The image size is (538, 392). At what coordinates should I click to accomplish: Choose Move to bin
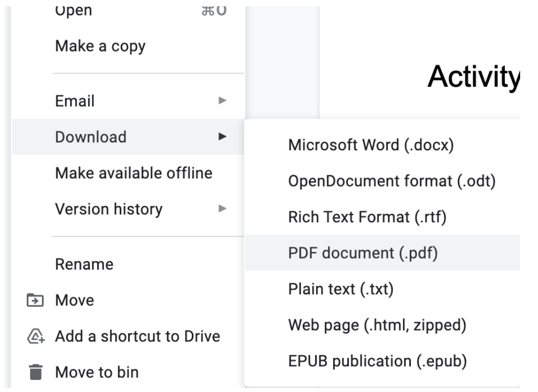pyautogui.click(x=128, y=372)
